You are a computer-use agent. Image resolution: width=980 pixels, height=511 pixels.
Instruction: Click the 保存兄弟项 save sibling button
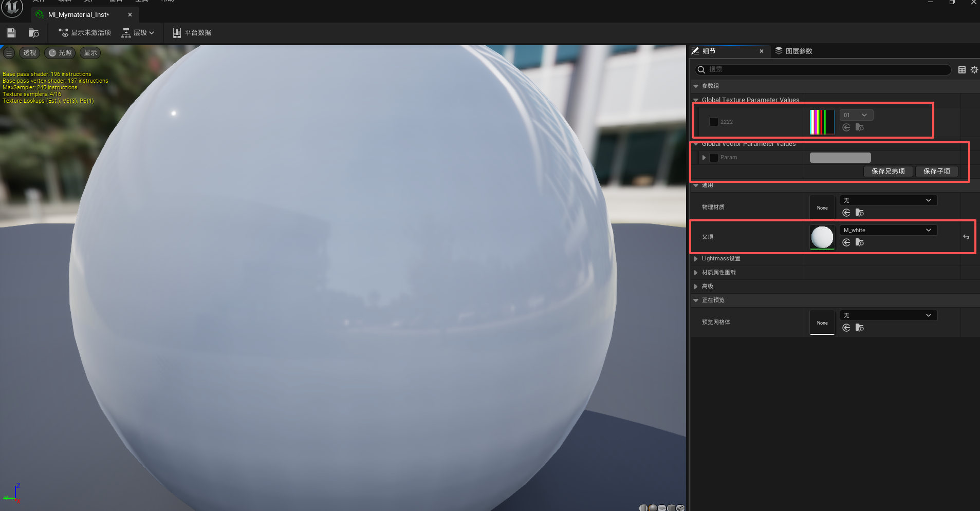point(888,172)
